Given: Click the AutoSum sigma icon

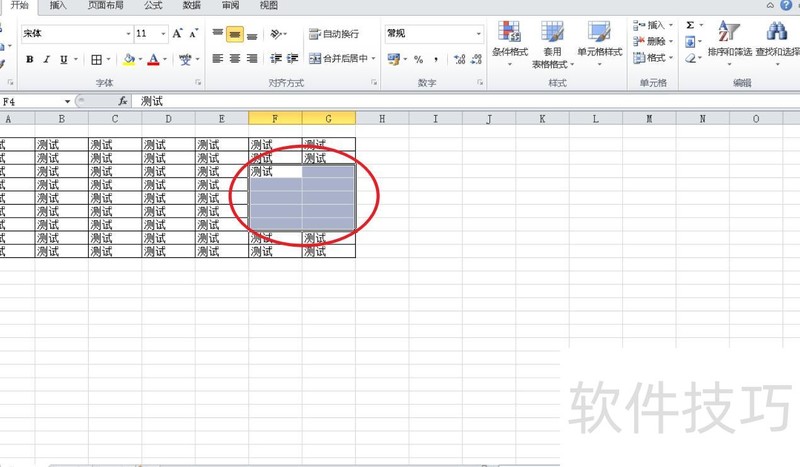Looking at the screenshot, I should [690, 25].
